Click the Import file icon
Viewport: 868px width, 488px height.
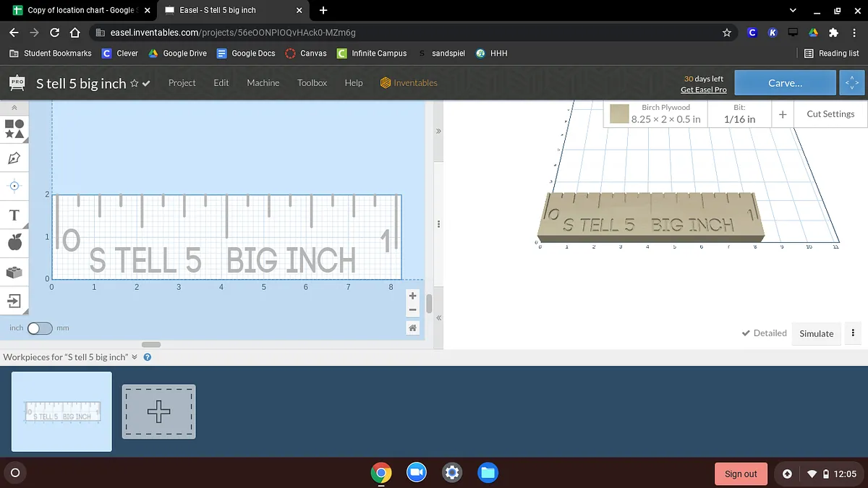click(x=14, y=300)
